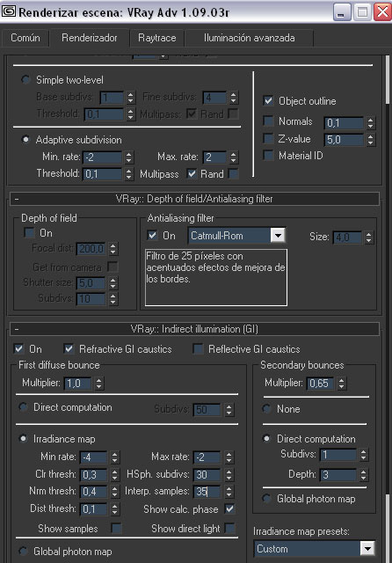
Task: Adjust secondary Multiplier spinner arrows
Action: (x=342, y=384)
